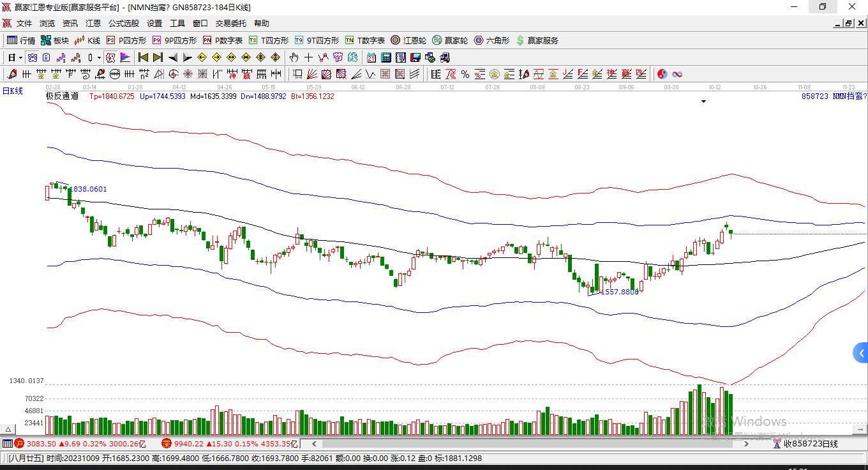
Task: Click the 日K线 chart label
Action: click(x=13, y=91)
